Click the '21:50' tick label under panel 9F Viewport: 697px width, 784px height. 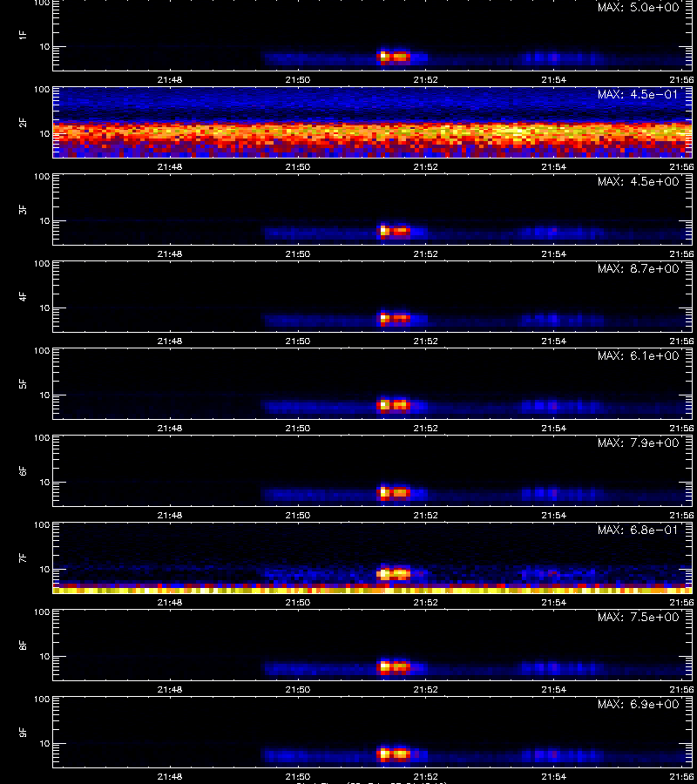298,776
